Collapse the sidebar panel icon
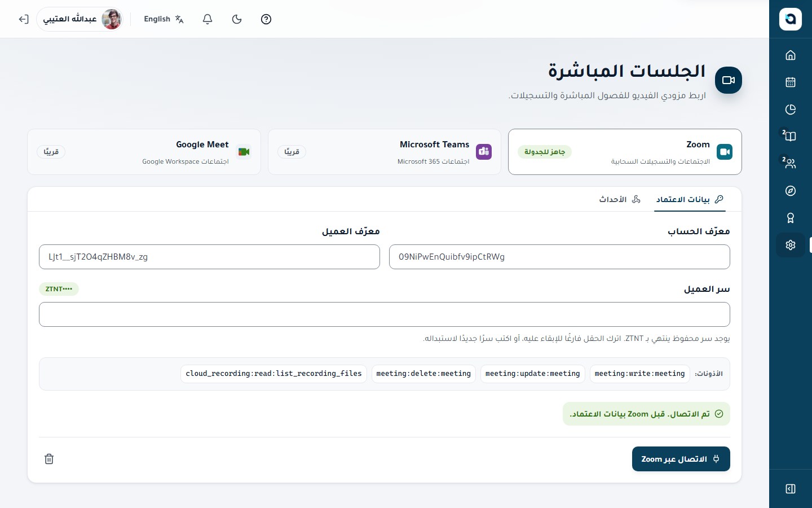This screenshot has width=812, height=508. click(791, 489)
